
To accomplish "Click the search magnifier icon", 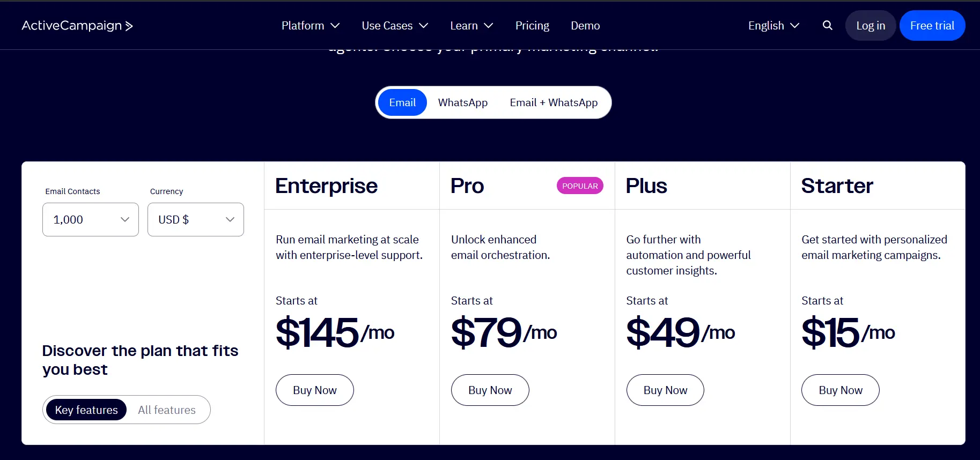I will coord(828,25).
